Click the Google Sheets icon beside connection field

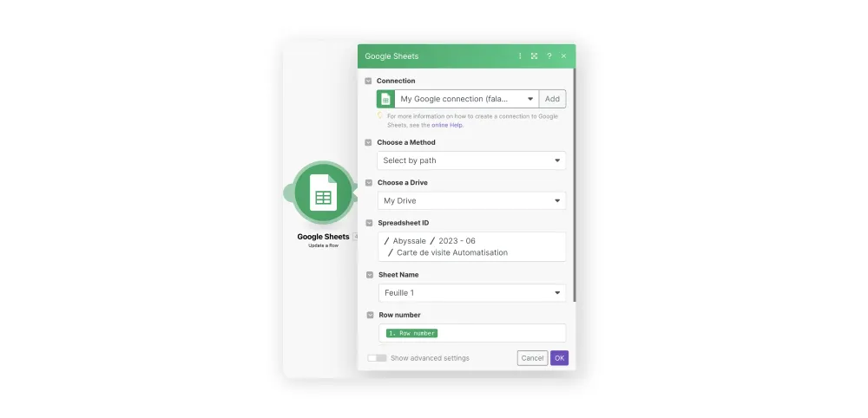point(385,99)
